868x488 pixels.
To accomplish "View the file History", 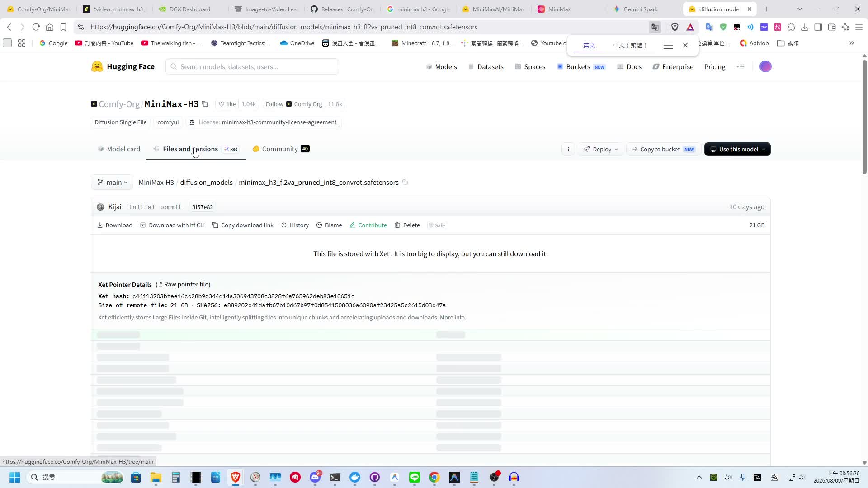I will [295, 225].
